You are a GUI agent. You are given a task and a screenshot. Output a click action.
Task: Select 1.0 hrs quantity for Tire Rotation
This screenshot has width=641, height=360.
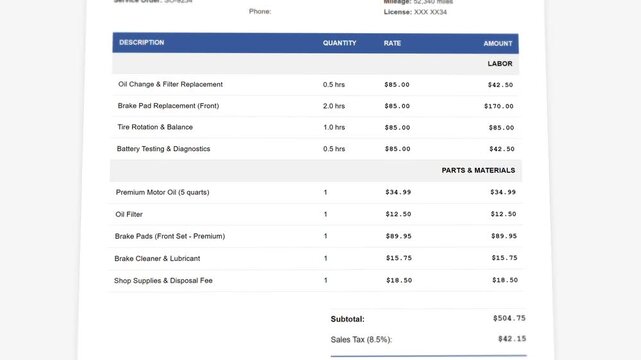(334, 127)
